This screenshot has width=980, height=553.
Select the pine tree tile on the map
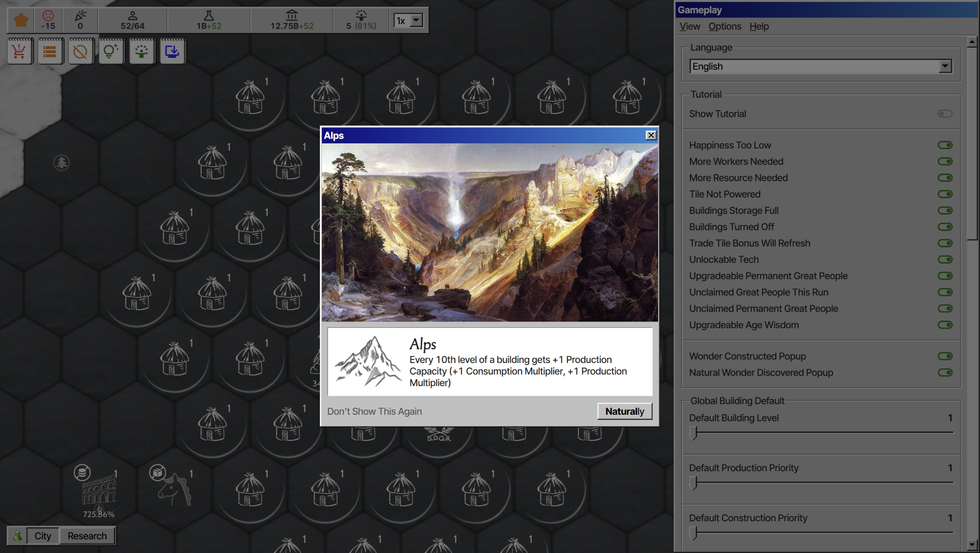pos(61,163)
